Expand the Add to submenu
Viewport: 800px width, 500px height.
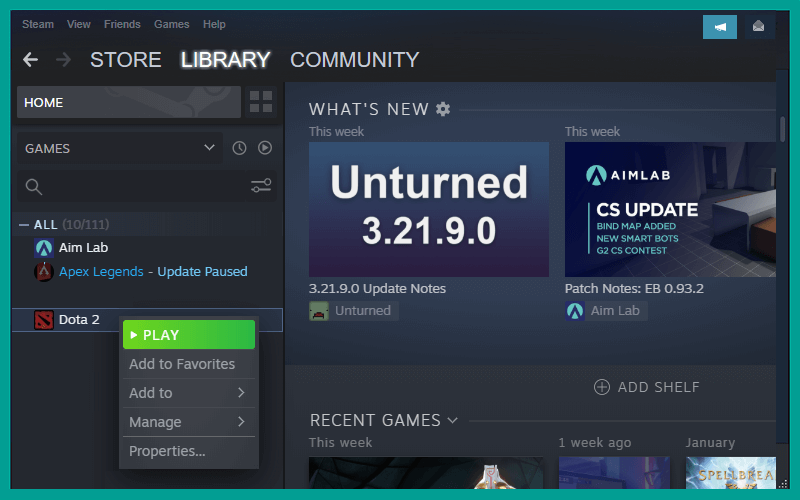click(x=189, y=393)
